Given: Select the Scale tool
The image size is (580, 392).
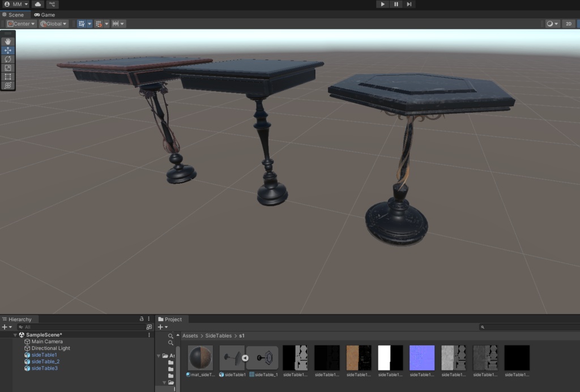Looking at the screenshot, I should click(8, 68).
